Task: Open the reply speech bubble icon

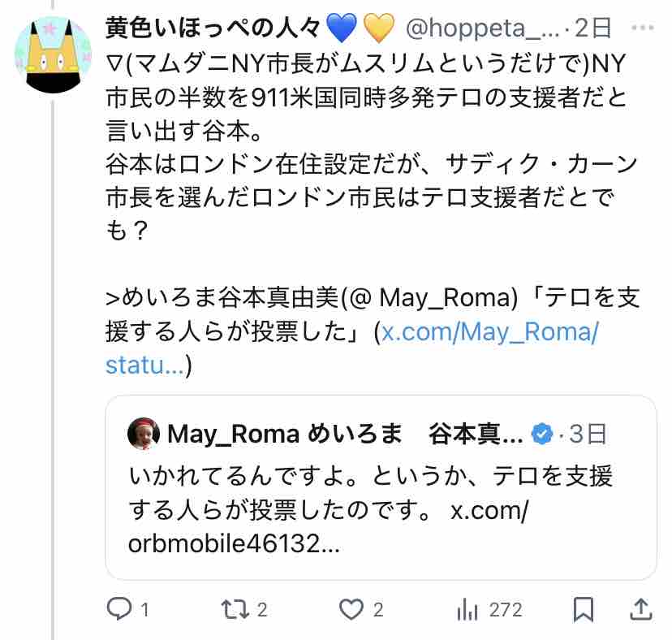Action: coord(119,608)
